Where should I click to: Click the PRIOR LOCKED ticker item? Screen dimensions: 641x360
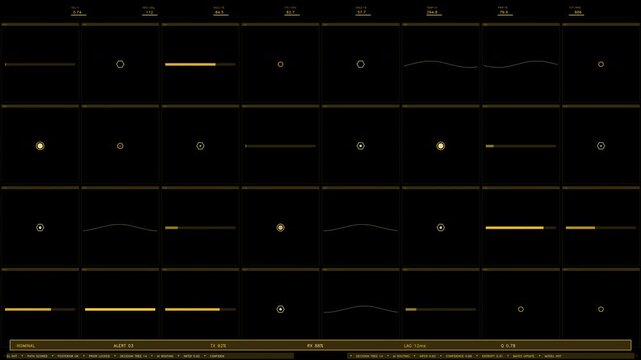tap(99, 356)
